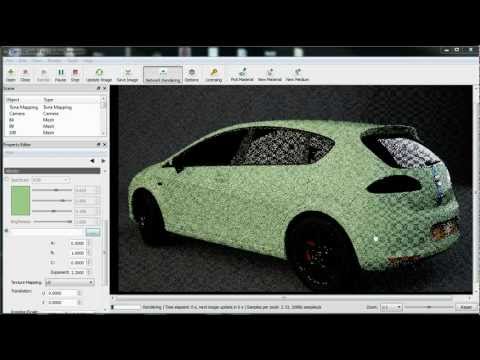Click the Brightness value field
Viewport: 480px width, 360px height.
coord(86,222)
